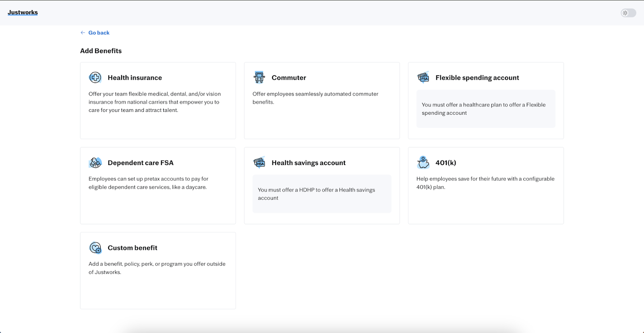Toggle the light/dark mode switch
This screenshot has height=333, width=644.
click(x=628, y=13)
